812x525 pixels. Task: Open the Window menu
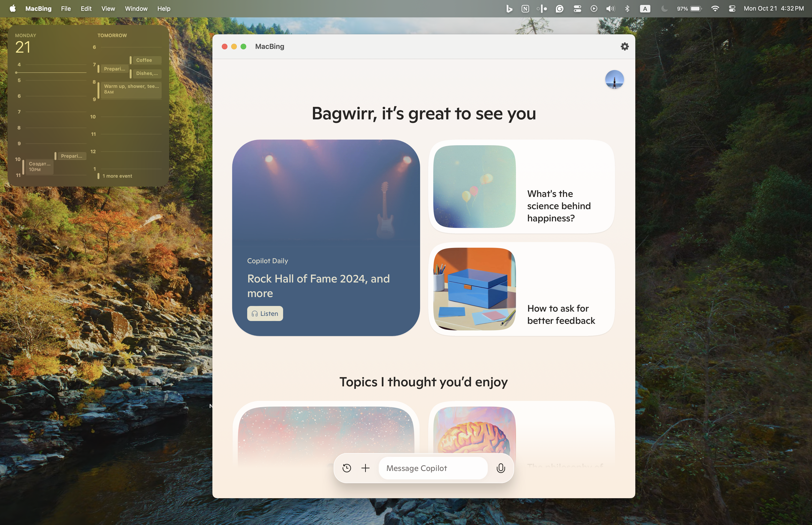[136, 8]
